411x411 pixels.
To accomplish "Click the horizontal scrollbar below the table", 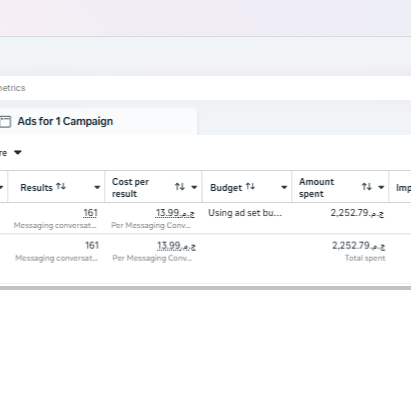I will point(205,288).
